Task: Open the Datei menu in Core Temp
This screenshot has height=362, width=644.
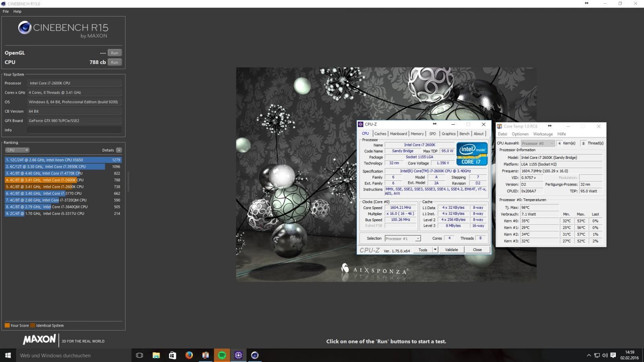Action: (x=503, y=134)
